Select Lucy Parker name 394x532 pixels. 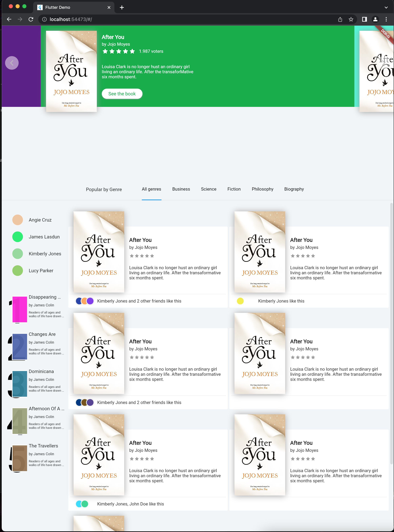41,271
